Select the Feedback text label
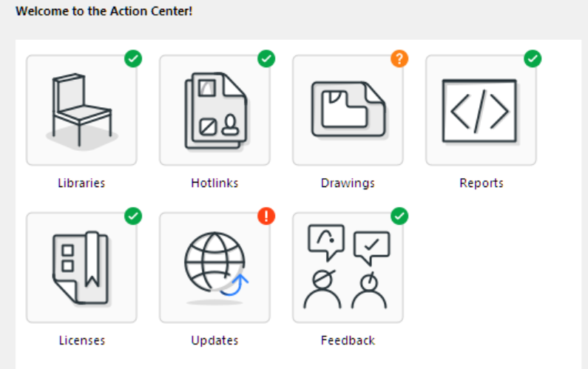Image resolution: width=588 pixels, height=369 pixels. pyautogui.click(x=348, y=340)
